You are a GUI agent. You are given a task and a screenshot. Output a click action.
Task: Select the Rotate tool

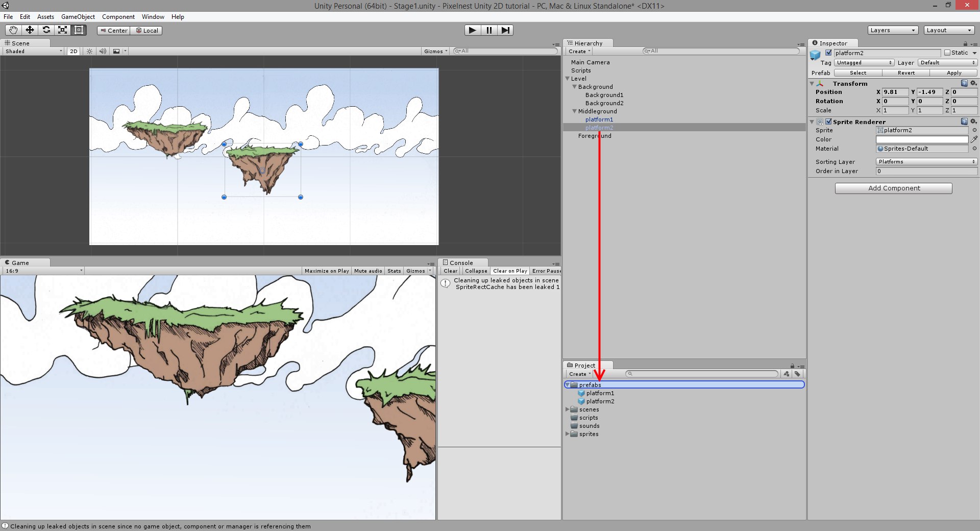coord(46,30)
